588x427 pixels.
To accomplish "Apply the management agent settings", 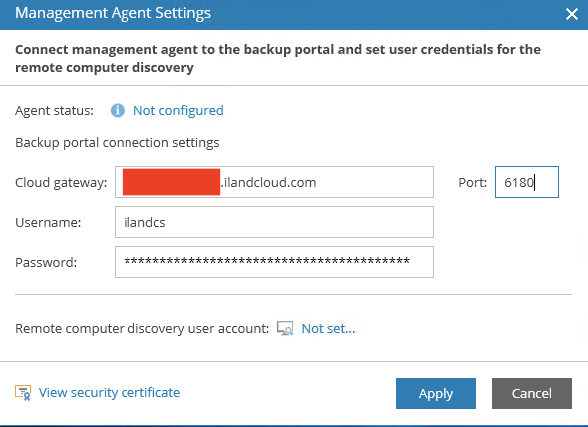I will click(x=436, y=393).
